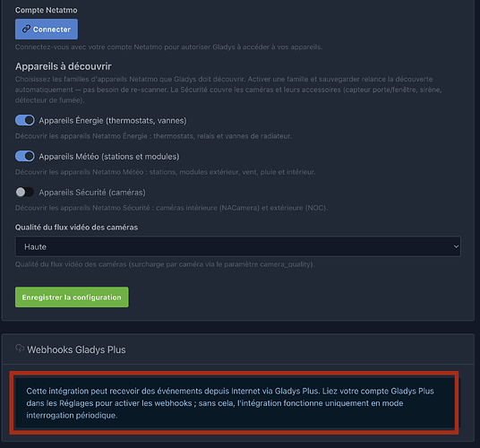Image resolution: width=480 pixels, height=448 pixels.
Task: Open the Haute video quality dropdown
Action: [x=238, y=246]
